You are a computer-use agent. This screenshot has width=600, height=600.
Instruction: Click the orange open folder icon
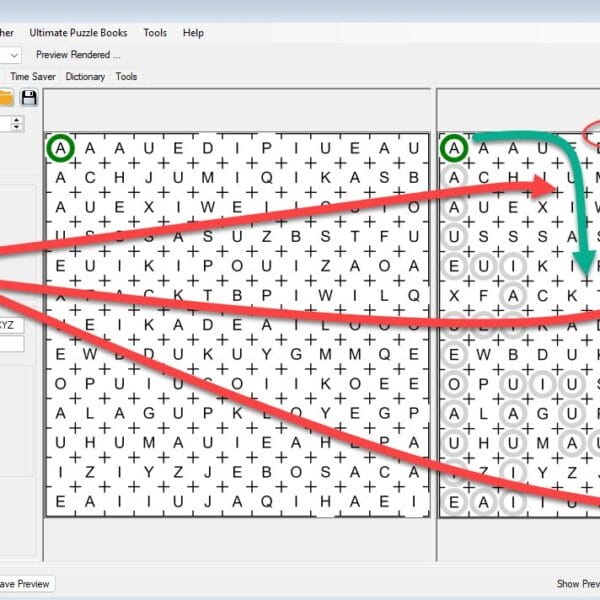tap(6, 97)
